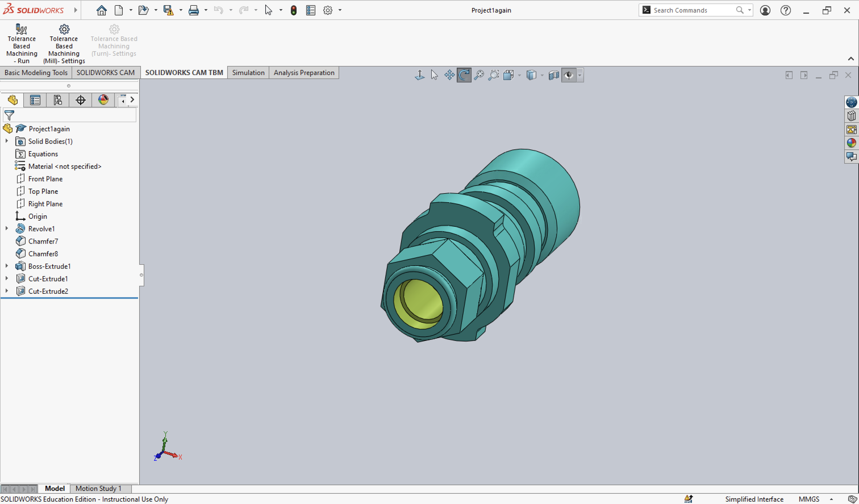This screenshot has height=504, width=859.
Task: Select the Zoom to Fit tool
Action: (x=479, y=75)
